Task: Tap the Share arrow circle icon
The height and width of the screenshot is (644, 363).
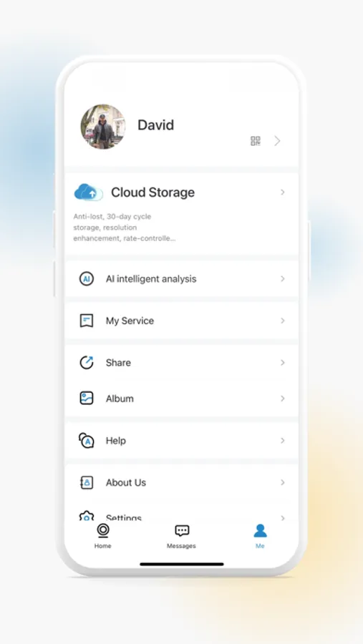Action: (x=87, y=363)
